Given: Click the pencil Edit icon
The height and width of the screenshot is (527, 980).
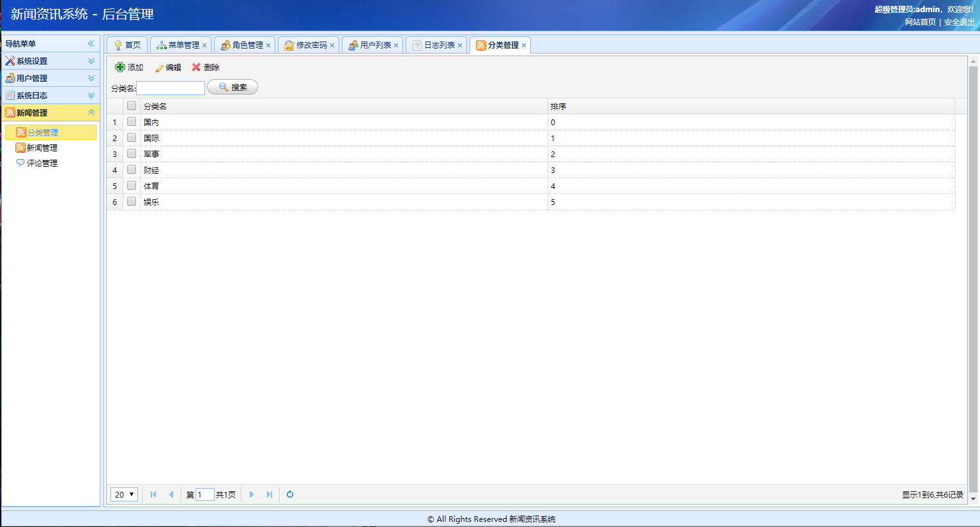Looking at the screenshot, I should [160, 68].
